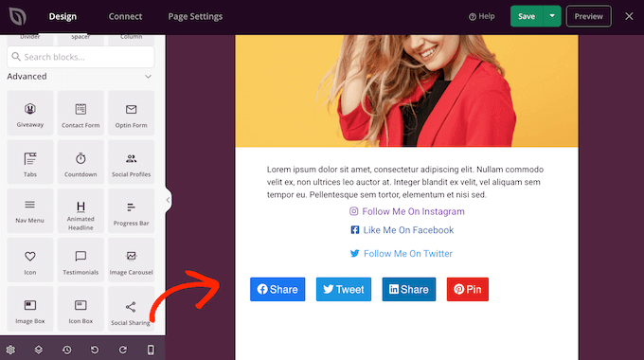Add the Contact Form block

click(80, 113)
